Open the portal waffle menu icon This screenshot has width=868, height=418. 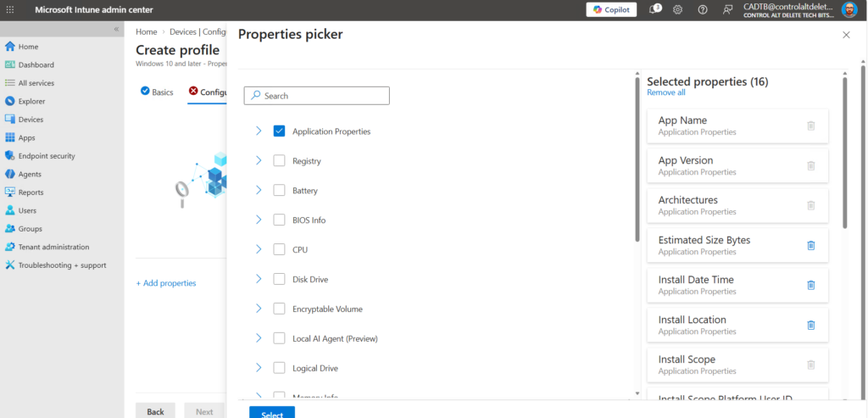(10, 10)
